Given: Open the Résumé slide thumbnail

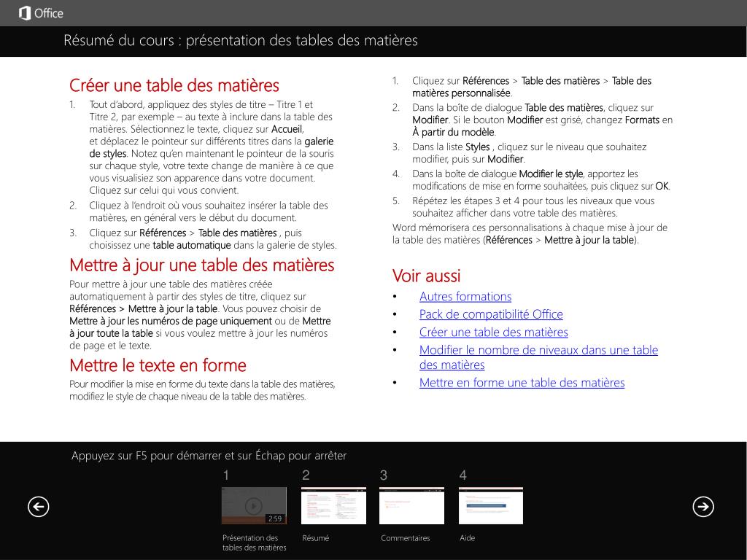Looking at the screenshot, I should point(333,505).
